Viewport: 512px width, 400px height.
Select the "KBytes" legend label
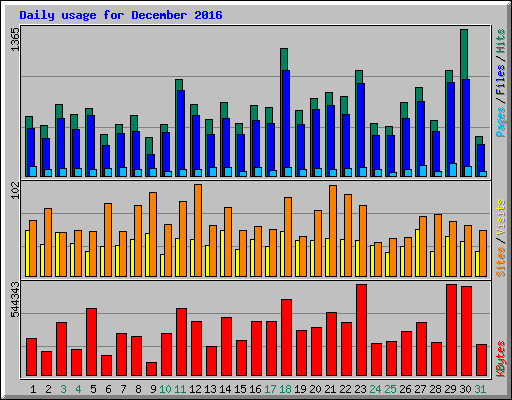[501, 359]
